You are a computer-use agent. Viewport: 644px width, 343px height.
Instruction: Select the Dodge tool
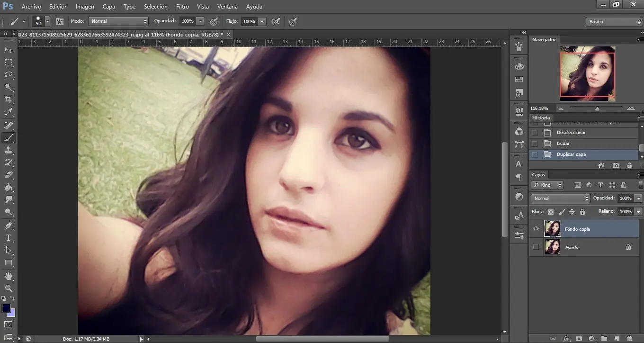(x=9, y=212)
